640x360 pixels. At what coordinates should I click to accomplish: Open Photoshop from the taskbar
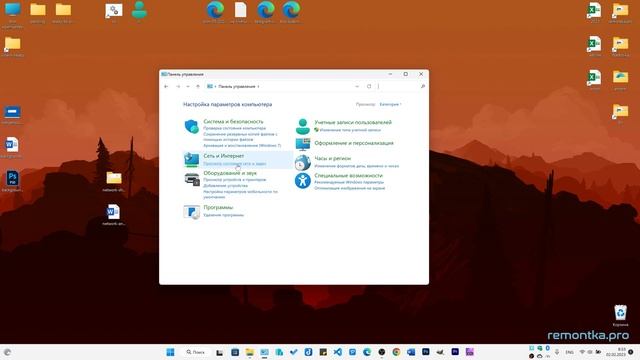(x=426, y=352)
